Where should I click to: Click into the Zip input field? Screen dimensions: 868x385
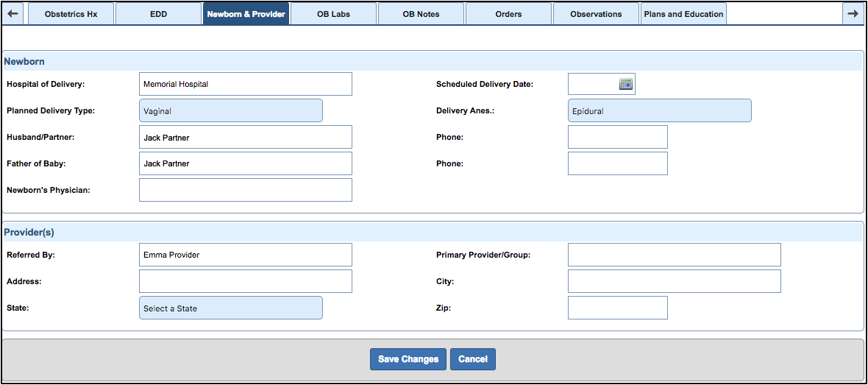pyautogui.click(x=617, y=308)
